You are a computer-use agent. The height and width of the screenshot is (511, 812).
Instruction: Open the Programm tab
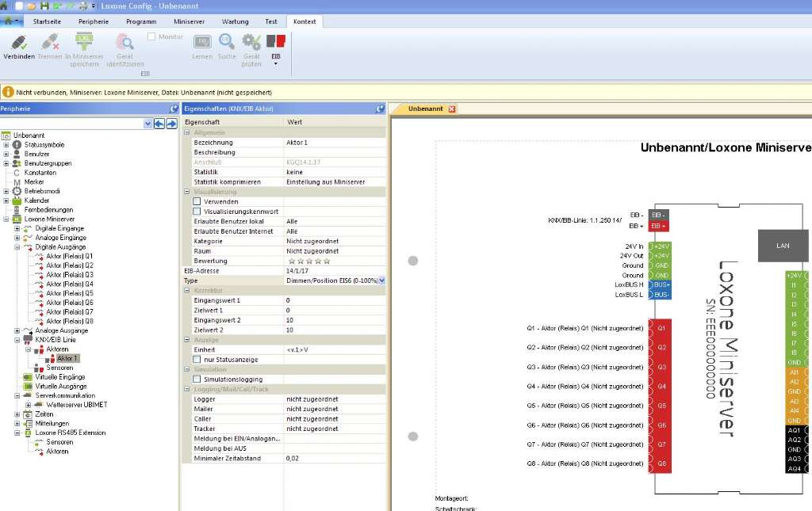point(141,21)
